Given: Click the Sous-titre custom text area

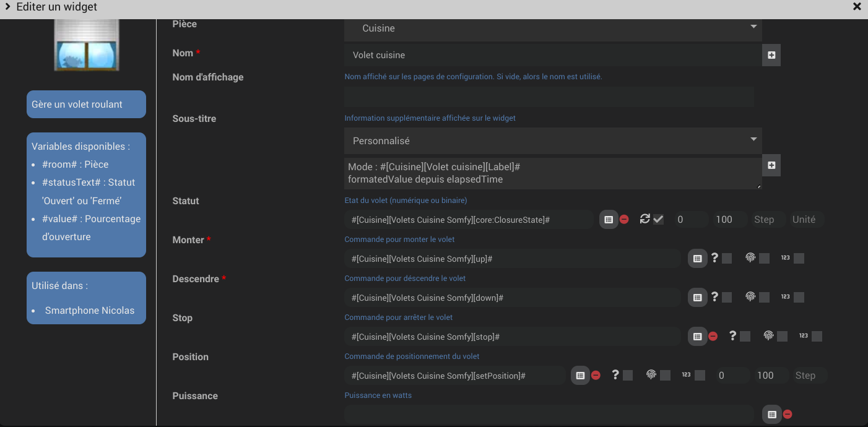Looking at the screenshot, I should click(553, 173).
